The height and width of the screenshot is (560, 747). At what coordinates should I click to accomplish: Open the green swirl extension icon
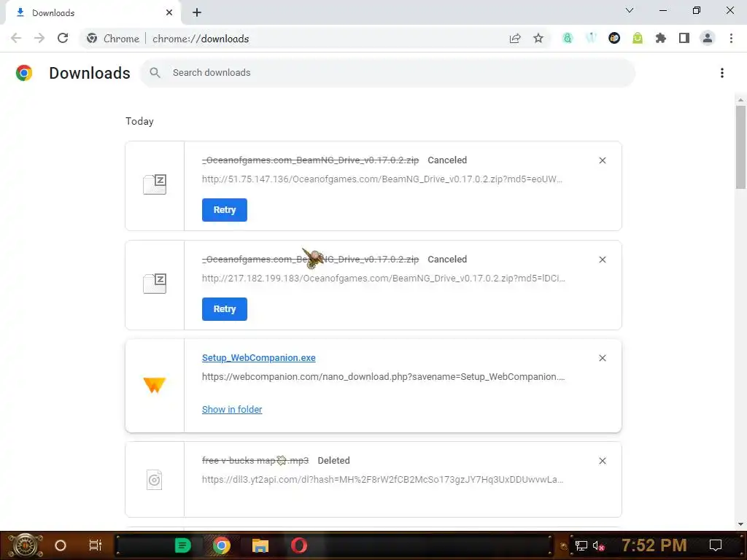pos(568,38)
